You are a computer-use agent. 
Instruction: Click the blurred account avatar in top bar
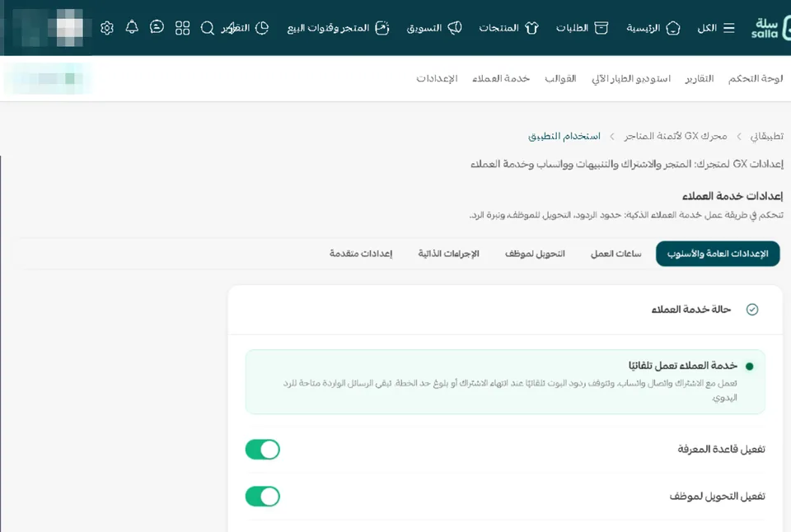[69, 28]
